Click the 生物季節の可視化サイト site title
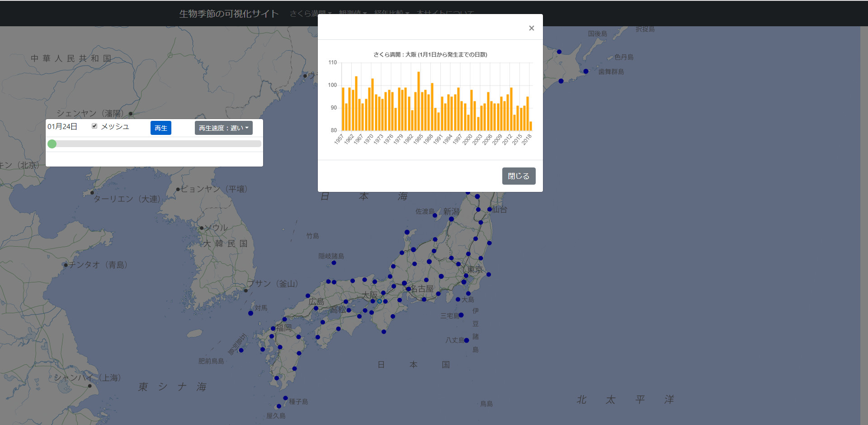Image resolution: width=868 pixels, height=425 pixels. point(229,14)
